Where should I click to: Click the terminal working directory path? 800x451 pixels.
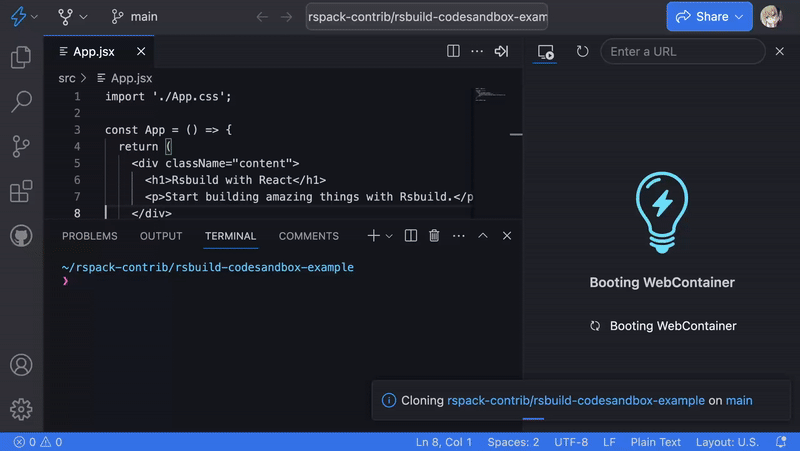[x=208, y=267]
